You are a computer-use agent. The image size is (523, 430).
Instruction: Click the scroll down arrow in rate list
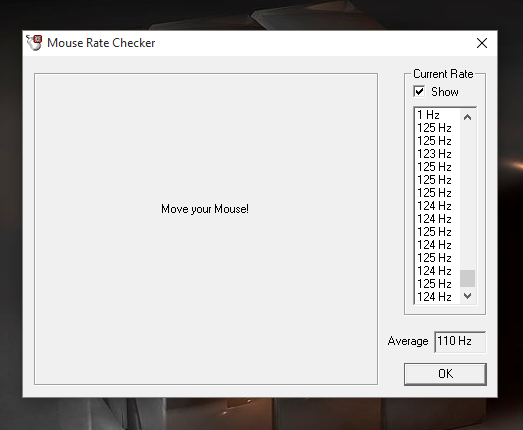(467, 296)
